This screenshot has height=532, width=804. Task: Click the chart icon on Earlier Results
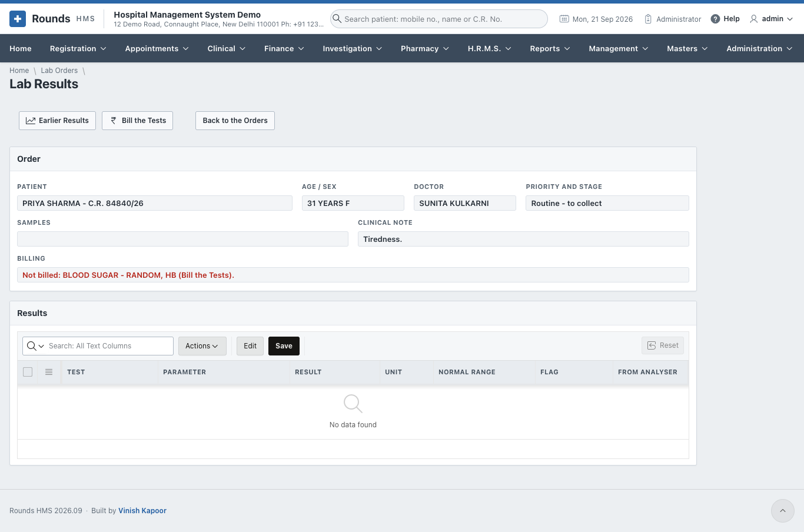click(31, 121)
